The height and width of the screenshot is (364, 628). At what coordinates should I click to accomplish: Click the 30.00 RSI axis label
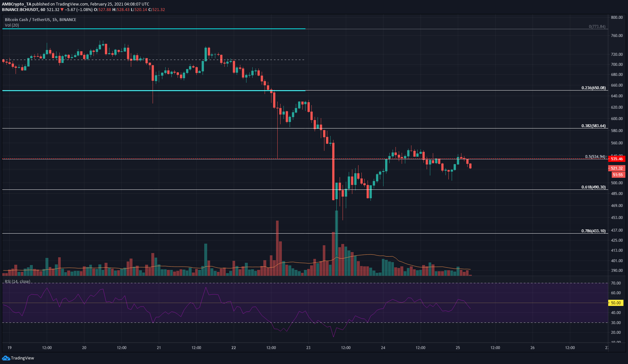616,323
